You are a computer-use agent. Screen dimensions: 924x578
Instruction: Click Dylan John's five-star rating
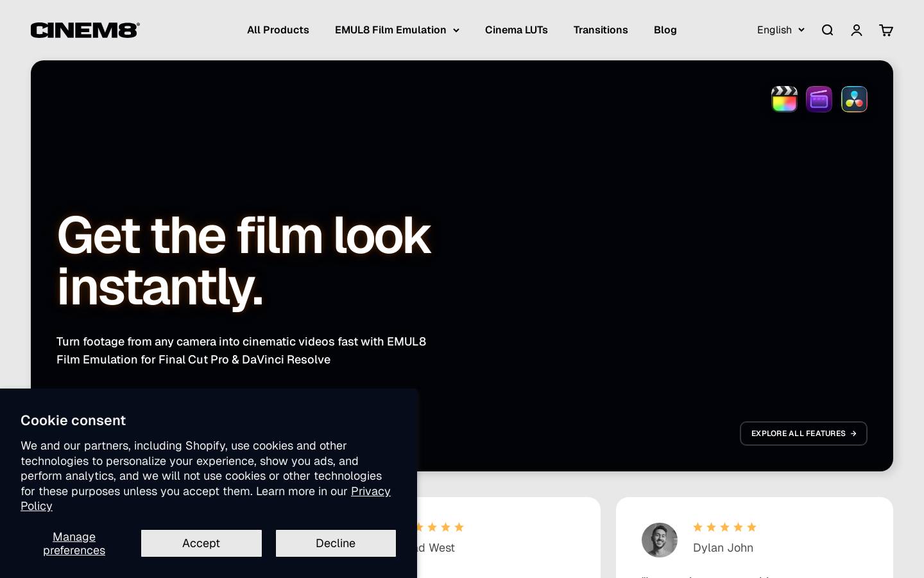(x=725, y=527)
